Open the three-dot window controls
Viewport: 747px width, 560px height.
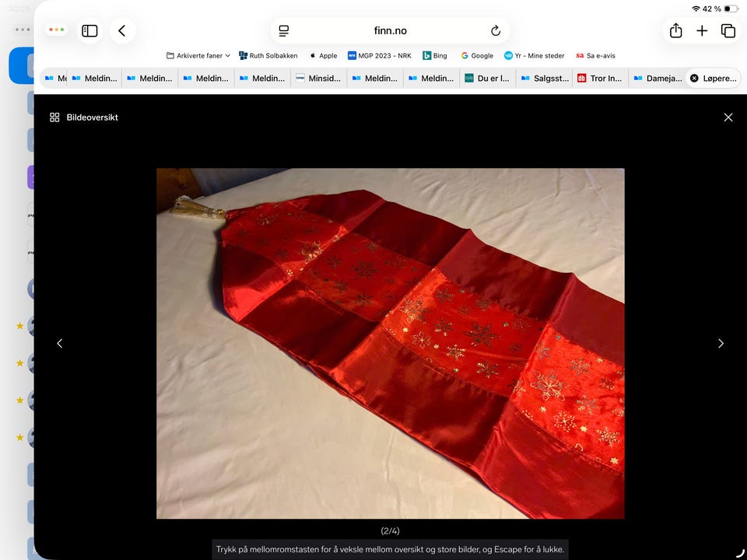coord(56,30)
